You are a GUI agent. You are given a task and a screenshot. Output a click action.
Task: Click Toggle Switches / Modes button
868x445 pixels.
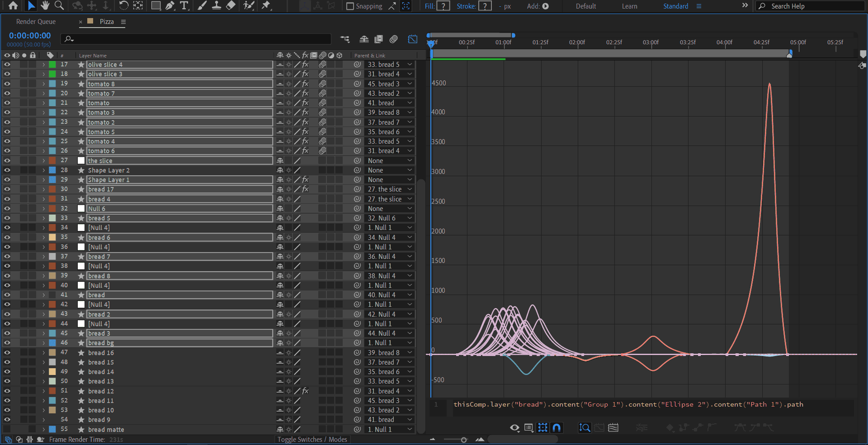coord(312,440)
